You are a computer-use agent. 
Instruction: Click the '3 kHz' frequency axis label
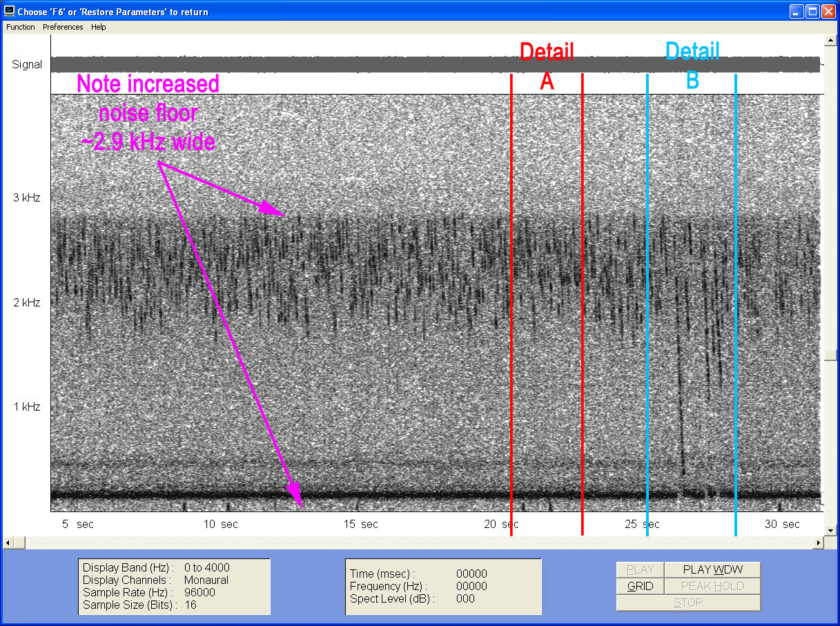coord(27,198)
